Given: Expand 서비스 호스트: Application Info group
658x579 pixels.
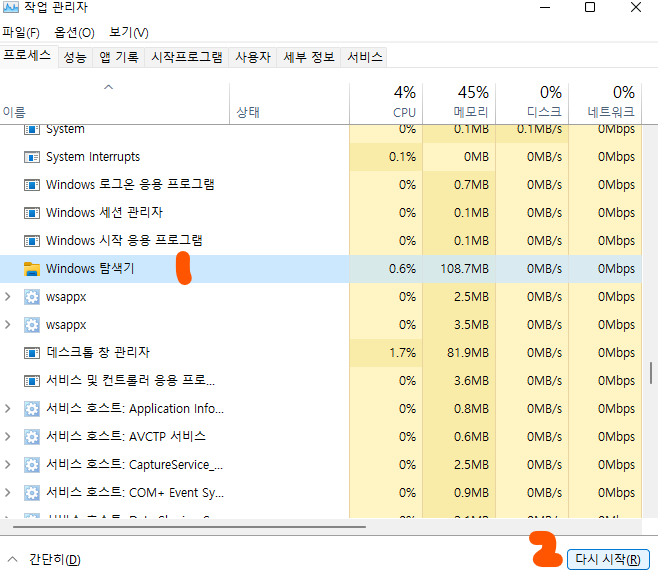Looking at the screenshot, I should [x=8, y=409].
